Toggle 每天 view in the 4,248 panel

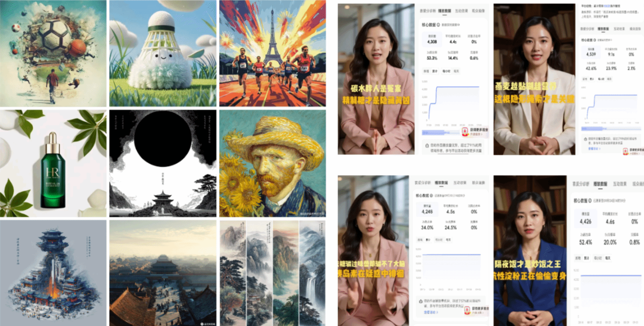pos(448,240)
